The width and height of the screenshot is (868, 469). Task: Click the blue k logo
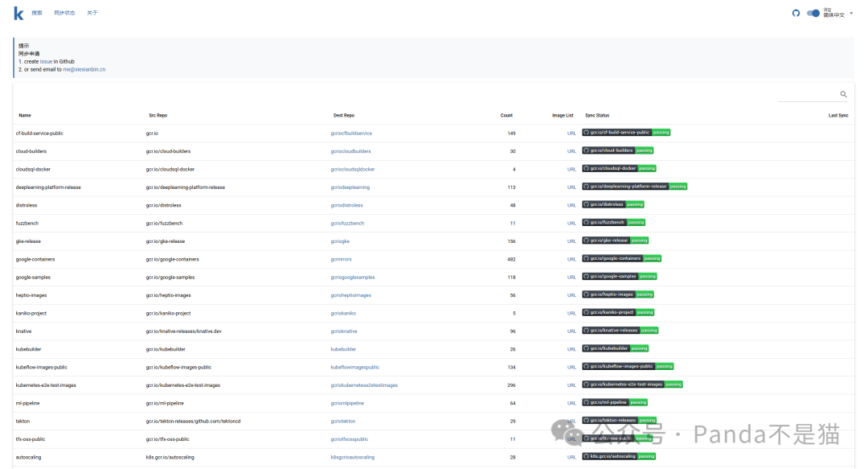point(18,14)
